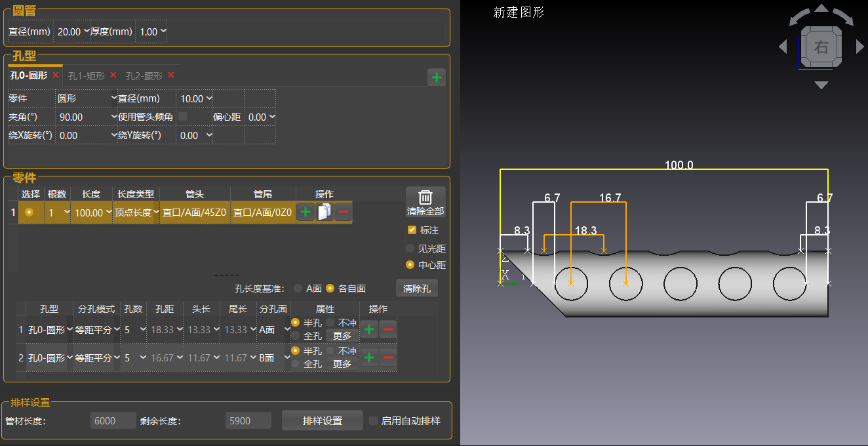Rotate view using the up arrow of view cube

point(821,9)
